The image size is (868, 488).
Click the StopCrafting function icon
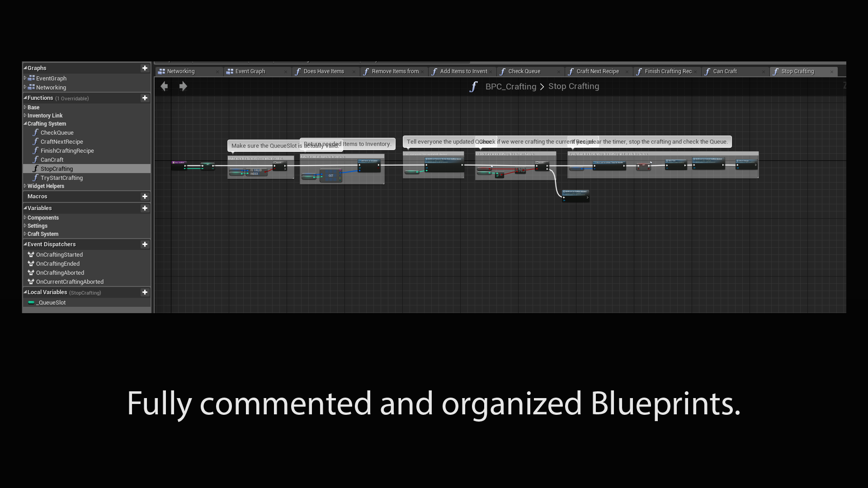click(x=36, y=169)
